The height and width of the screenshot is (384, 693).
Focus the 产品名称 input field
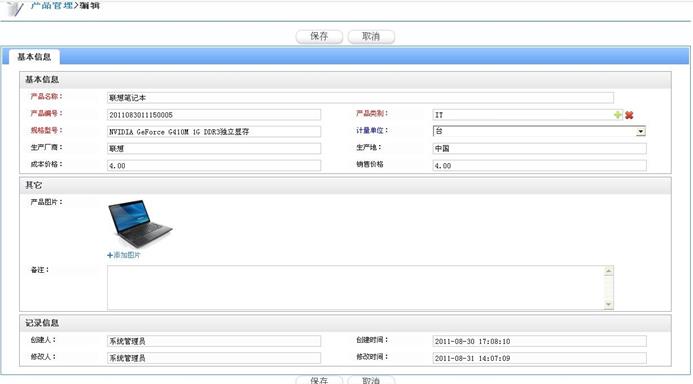pos(360,98)
